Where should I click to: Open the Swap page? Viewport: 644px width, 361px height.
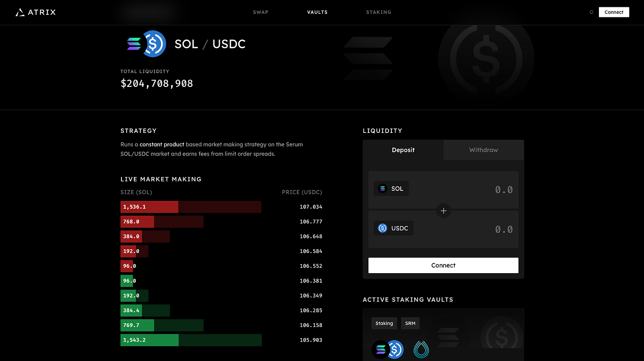coord(260,12)
